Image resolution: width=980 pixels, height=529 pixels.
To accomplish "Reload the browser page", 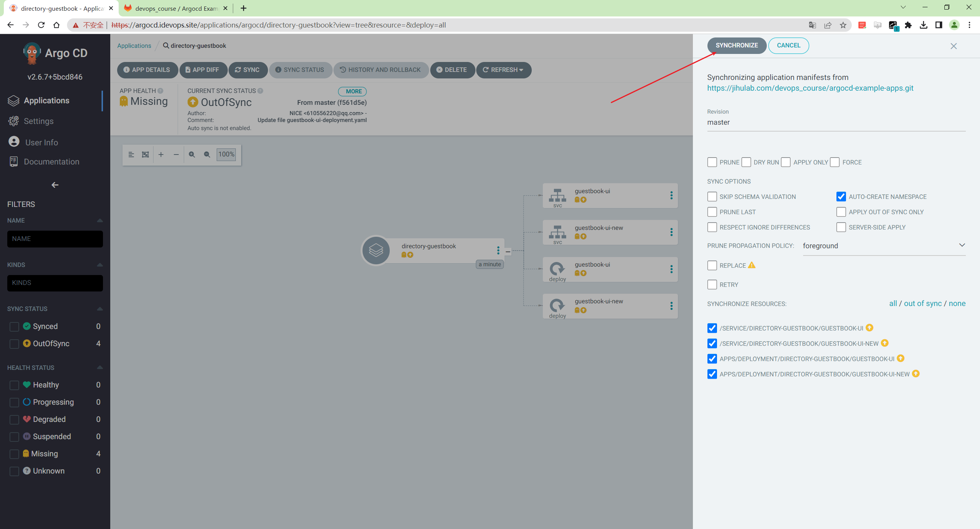I will click(41, 25).
